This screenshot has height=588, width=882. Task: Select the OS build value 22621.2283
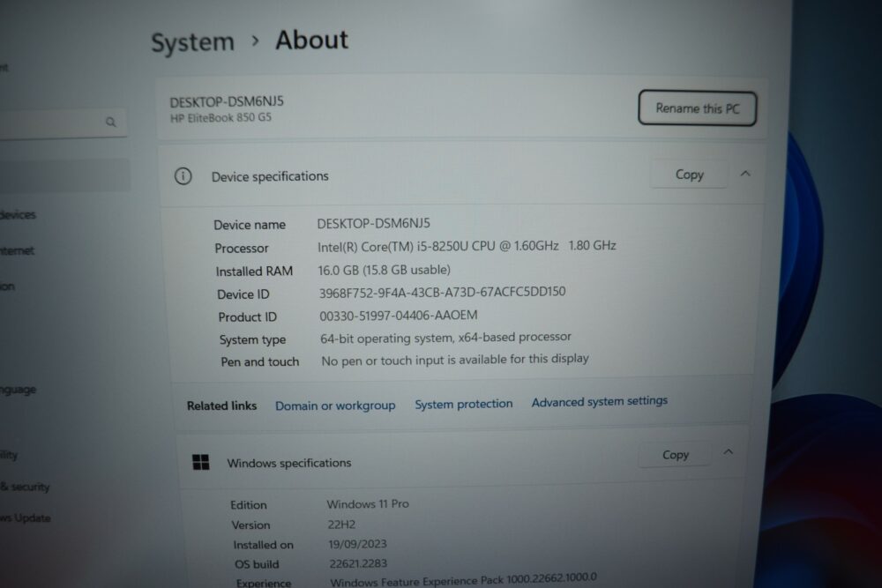(358, 563)
